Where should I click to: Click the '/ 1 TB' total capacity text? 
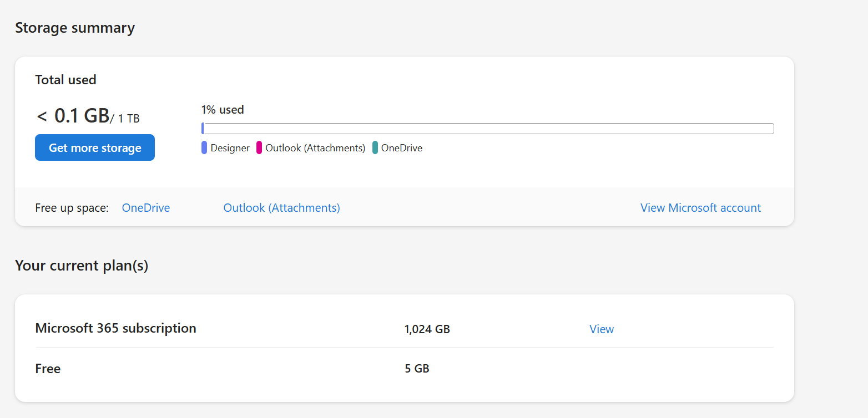[125, 119]
